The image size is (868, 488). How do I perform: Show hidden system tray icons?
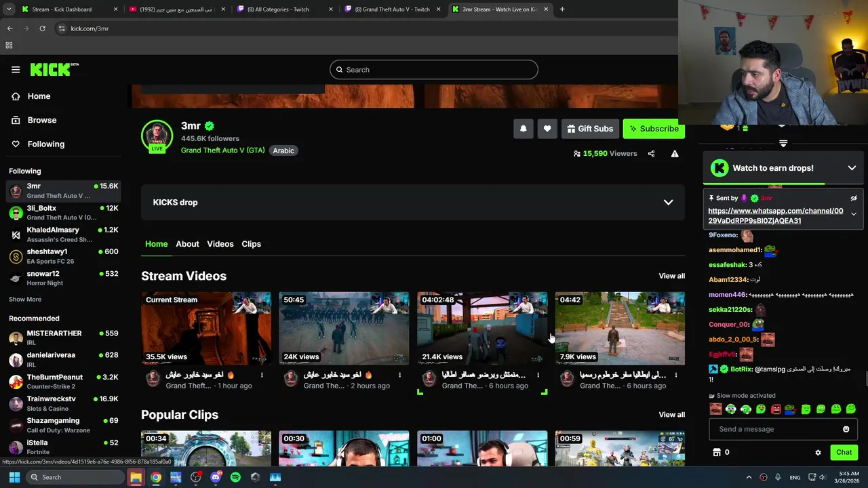coord(749,477)
